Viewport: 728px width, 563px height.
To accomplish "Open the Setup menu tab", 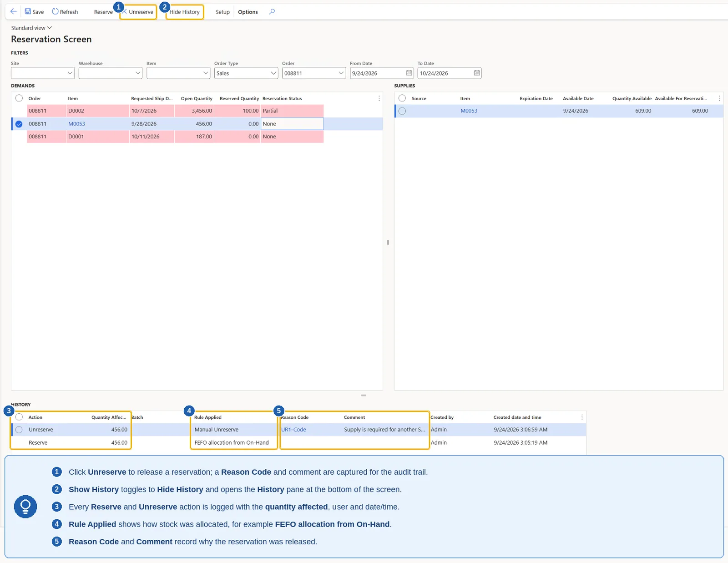I will click(x=222, y=12).
